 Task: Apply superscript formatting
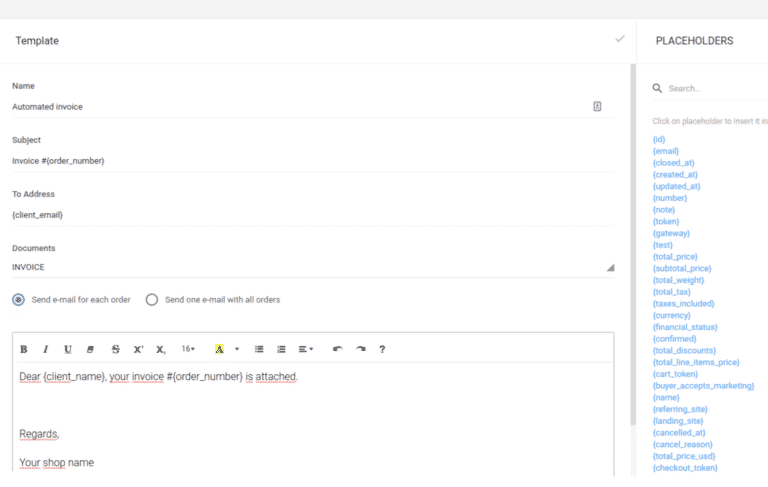tap(139, 349)
